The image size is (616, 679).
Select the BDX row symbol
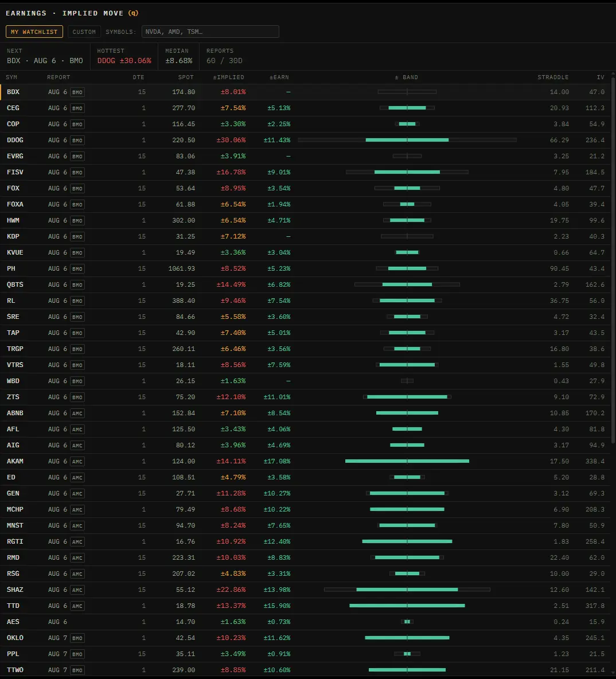point(13,92)
